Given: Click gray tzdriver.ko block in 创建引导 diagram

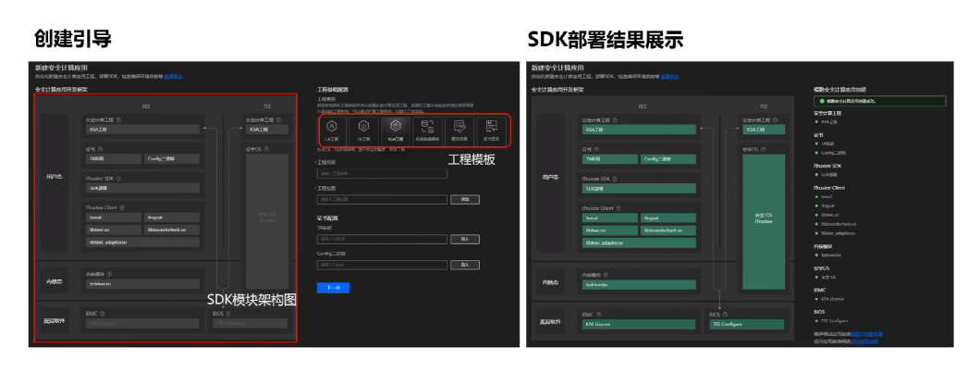Looking at the screenshot, I should (142, 285).
